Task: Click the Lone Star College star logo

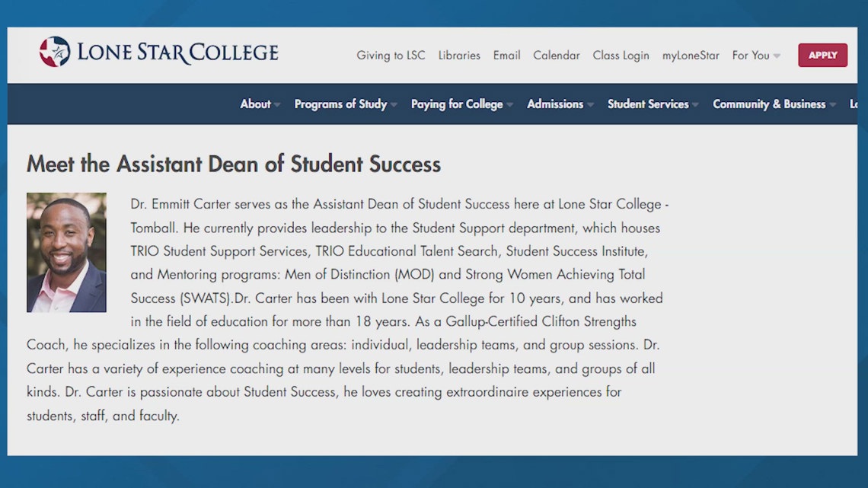Action: click(x=54, y=52)
